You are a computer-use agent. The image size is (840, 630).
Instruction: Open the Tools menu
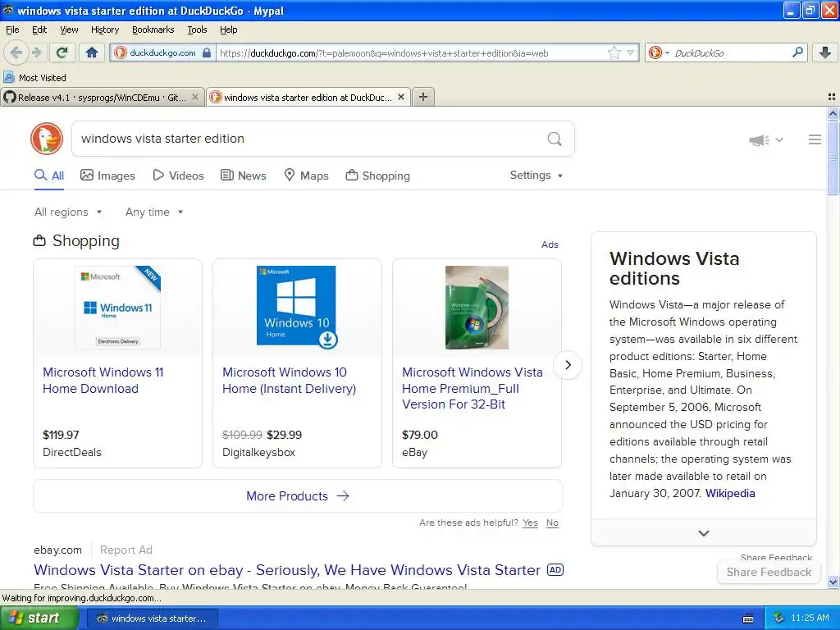coord(197,30)
